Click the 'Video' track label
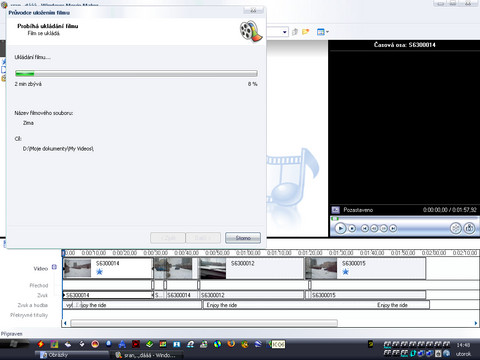 coord(41,269)
